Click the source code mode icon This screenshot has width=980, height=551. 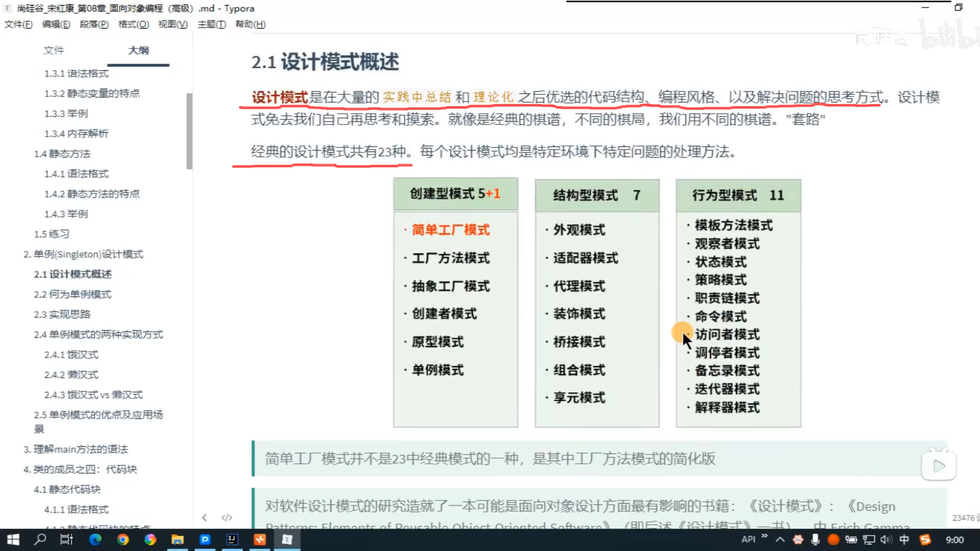[x=227, y=517]
